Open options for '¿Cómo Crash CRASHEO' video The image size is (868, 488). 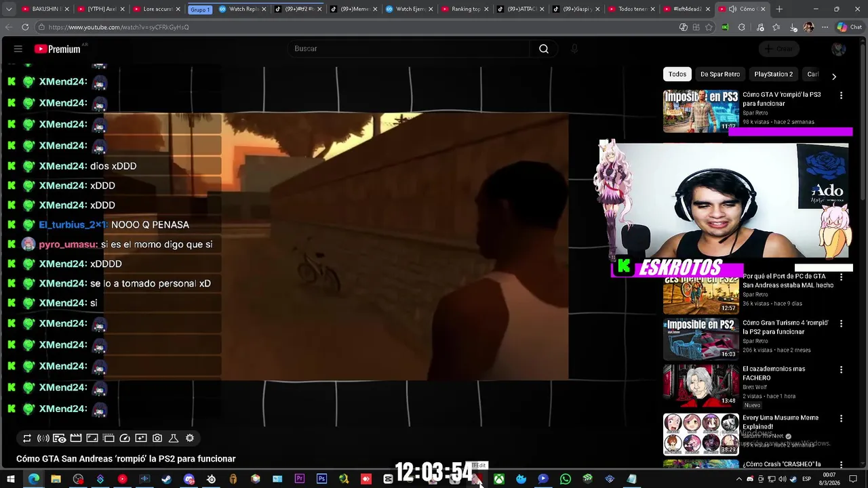pos(842,465)
